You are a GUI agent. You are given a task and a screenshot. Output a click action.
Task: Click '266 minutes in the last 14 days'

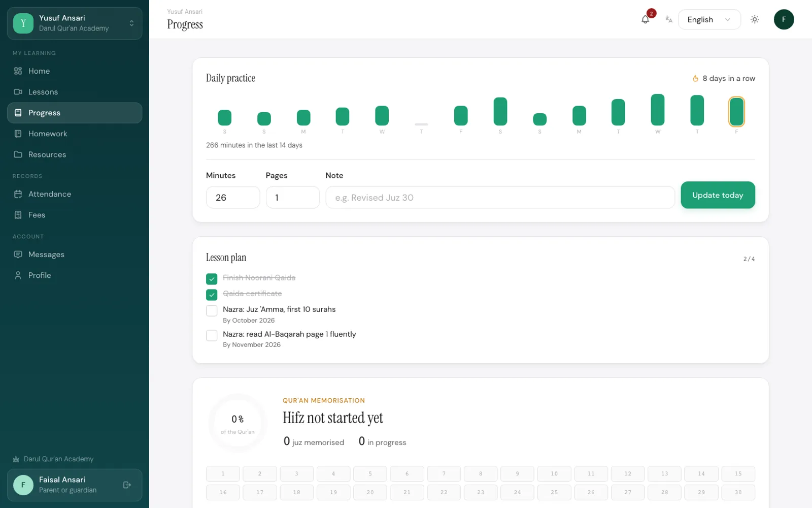pyautogui.click(x=254, y=145)
